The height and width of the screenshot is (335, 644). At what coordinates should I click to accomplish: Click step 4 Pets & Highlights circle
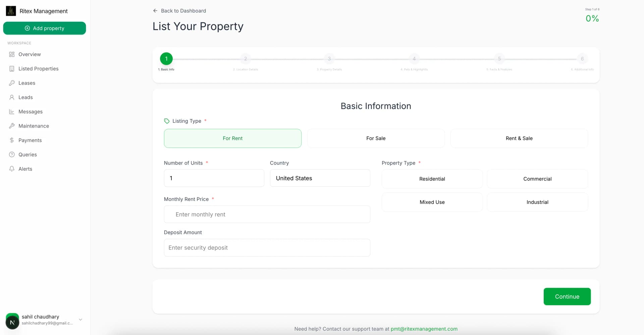tap(414, 59)
